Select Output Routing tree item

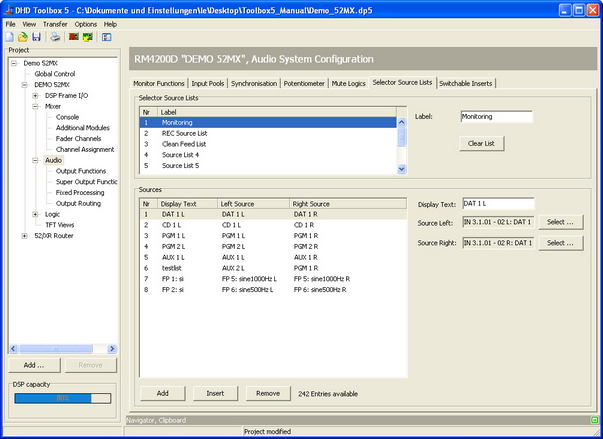click(78, 203)
